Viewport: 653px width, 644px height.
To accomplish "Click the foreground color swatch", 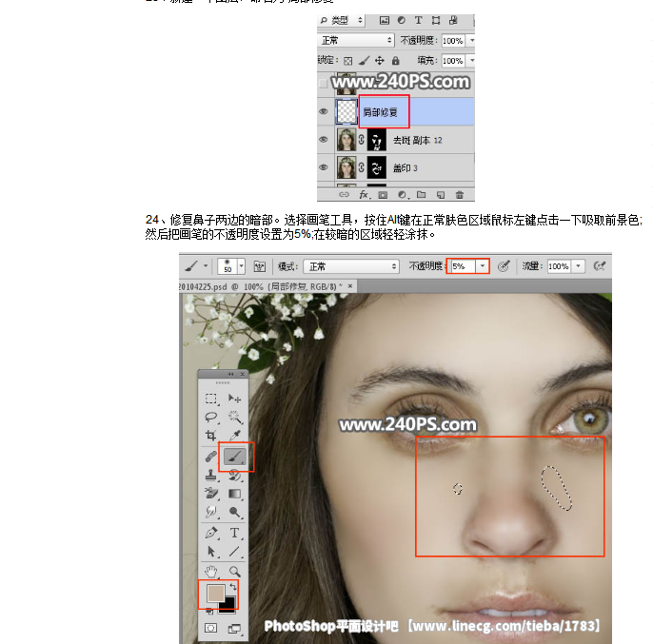I will (x=216, y=594).
